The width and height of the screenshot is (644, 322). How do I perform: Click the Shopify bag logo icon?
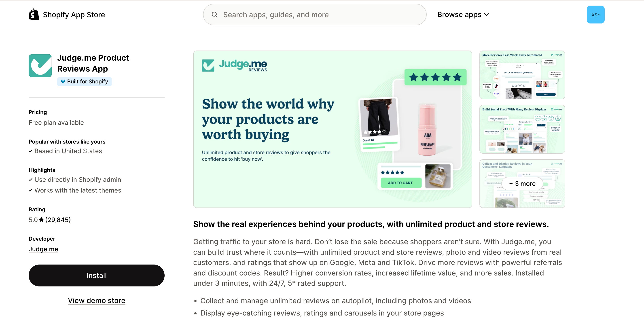[34, 15]
